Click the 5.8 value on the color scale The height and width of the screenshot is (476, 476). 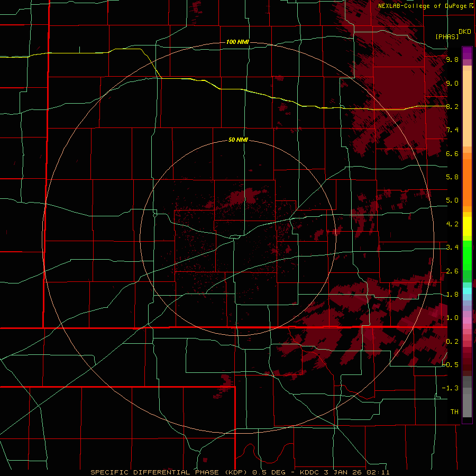point(452,177)
